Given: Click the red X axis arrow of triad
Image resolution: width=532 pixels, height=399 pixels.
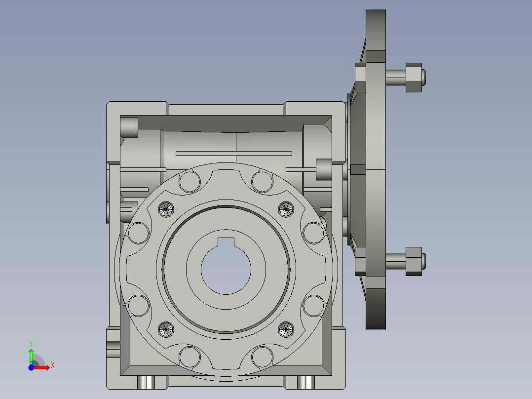Looking at the screenshot, I should [44, 367].
